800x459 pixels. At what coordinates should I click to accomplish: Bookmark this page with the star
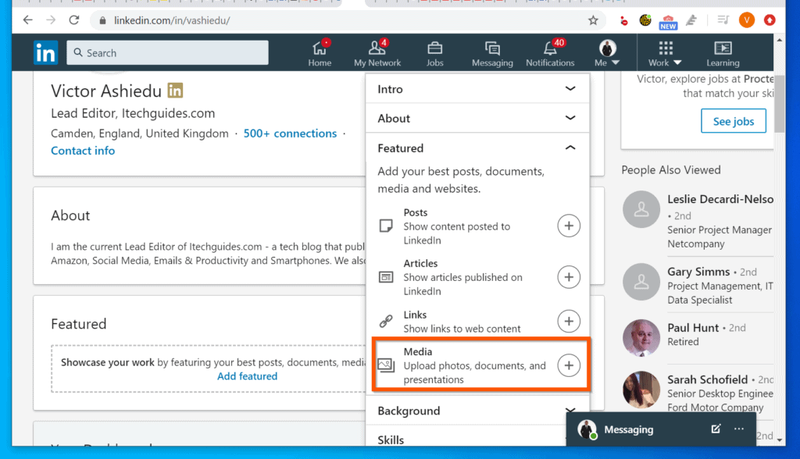[x=593, y=20]
